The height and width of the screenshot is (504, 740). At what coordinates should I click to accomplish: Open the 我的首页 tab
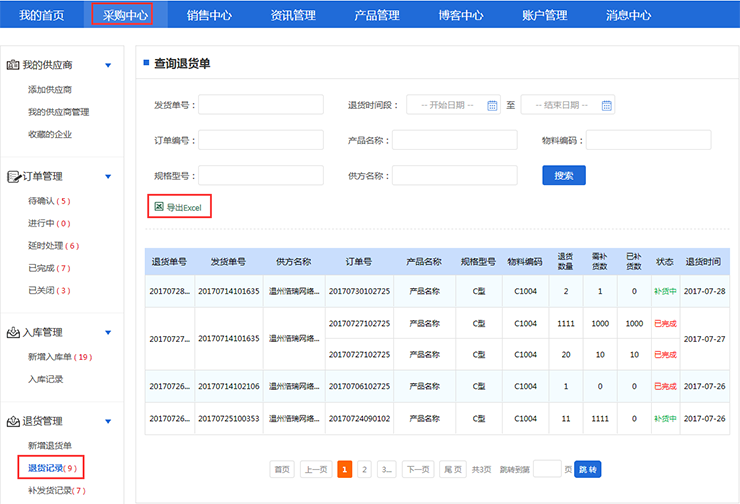[x=42, y=15]
